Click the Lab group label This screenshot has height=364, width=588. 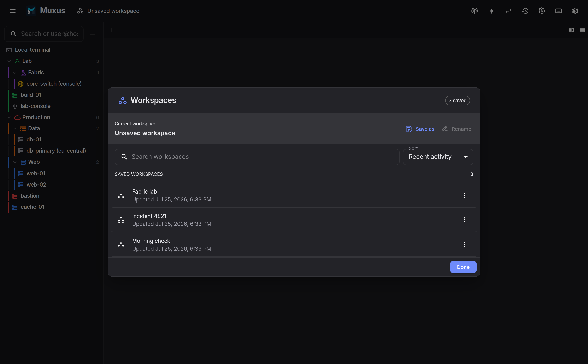point(27,61)
